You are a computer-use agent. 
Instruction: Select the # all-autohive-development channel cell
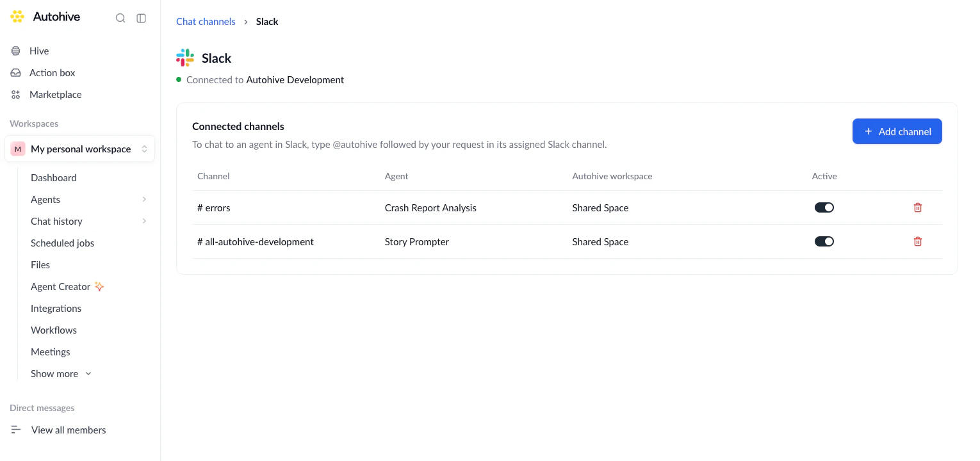[256, 241]
